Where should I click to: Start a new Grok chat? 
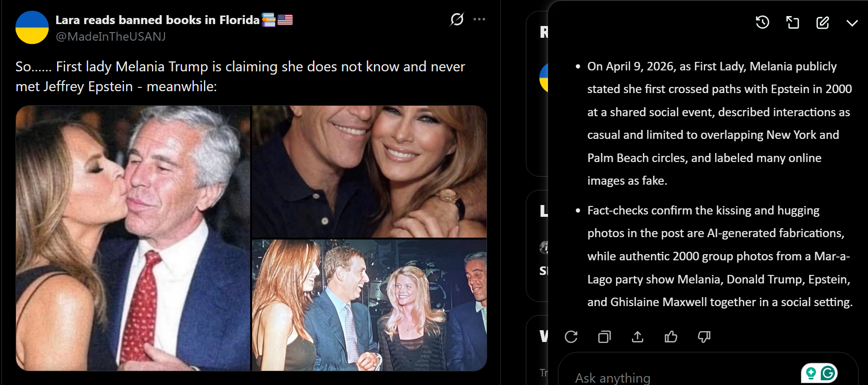click(x=823, y=22)
